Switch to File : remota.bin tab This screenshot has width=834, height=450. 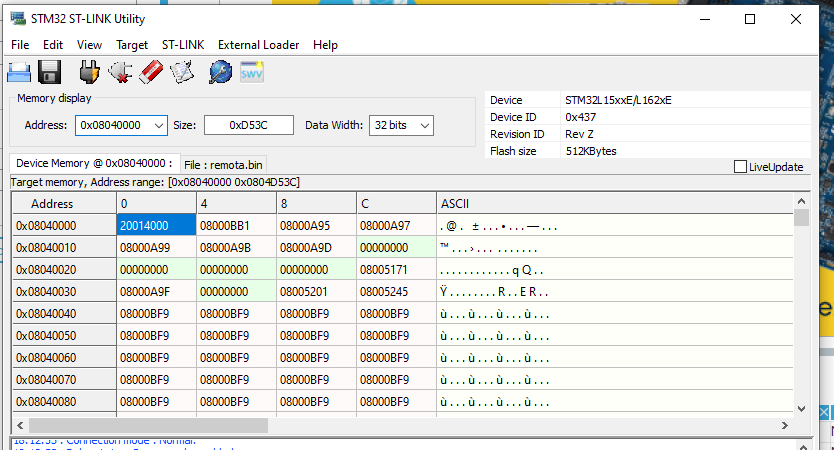[223, 165]
